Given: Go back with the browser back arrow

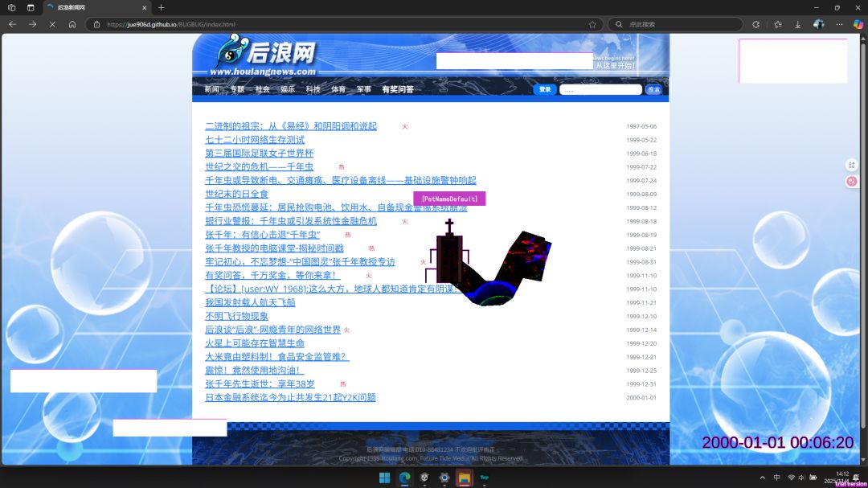Looking at the screenshot, I should [12, 24].
